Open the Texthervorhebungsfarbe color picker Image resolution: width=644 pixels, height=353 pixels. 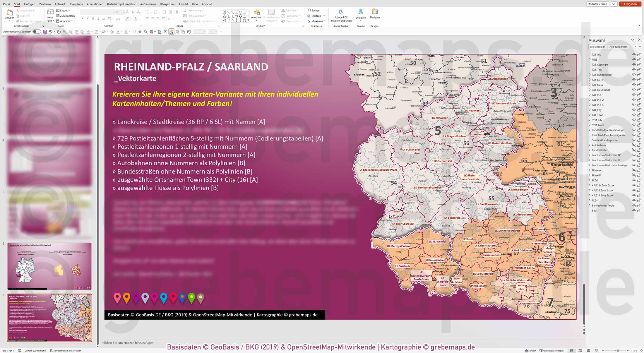[131, 18]
